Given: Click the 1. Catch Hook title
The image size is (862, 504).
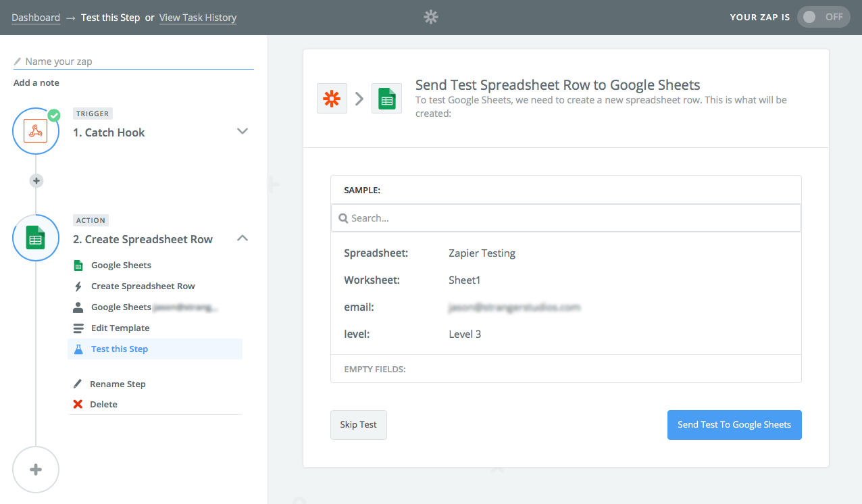Looking at the screenshot, I should 109,132.
